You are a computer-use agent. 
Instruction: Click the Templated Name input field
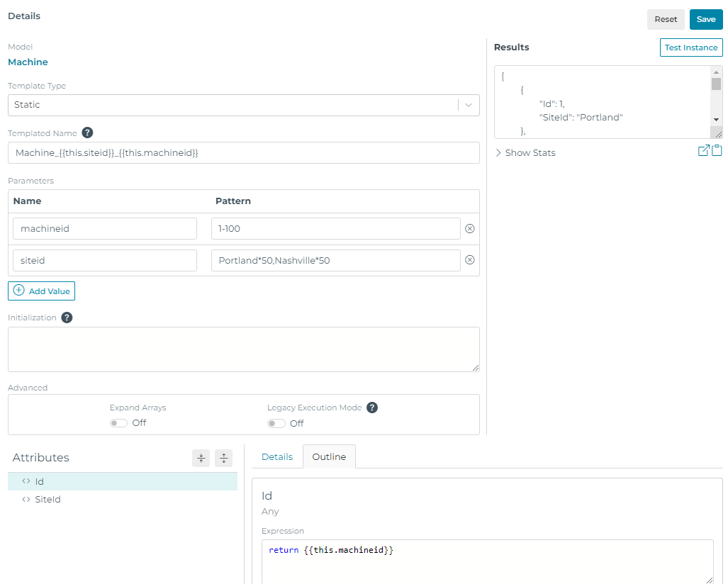244,152
